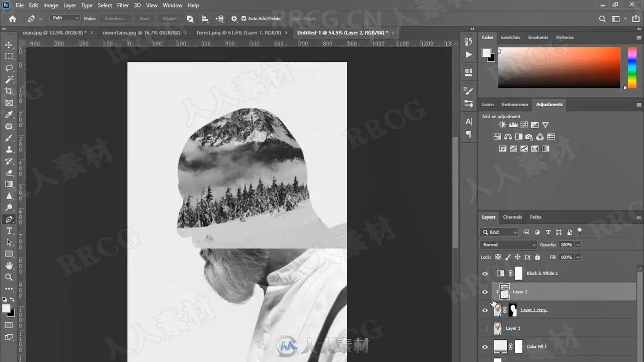Toggle the Auto Add/Delete checkbox
This screenshot has height=362, width=644.
(244, 19)
